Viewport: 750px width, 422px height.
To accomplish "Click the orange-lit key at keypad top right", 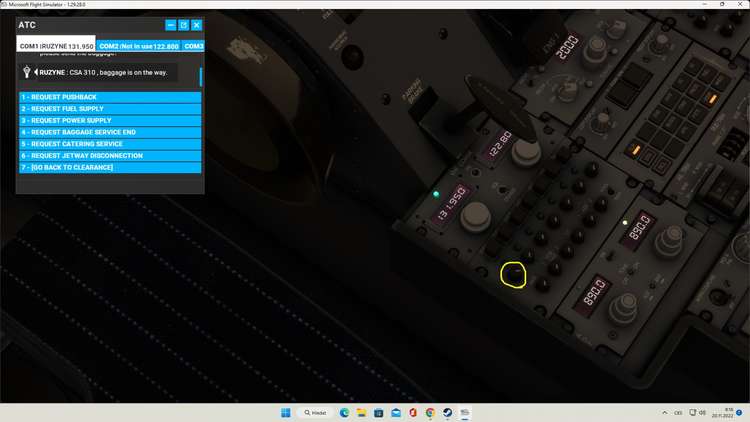I will (x=713, y=99).
